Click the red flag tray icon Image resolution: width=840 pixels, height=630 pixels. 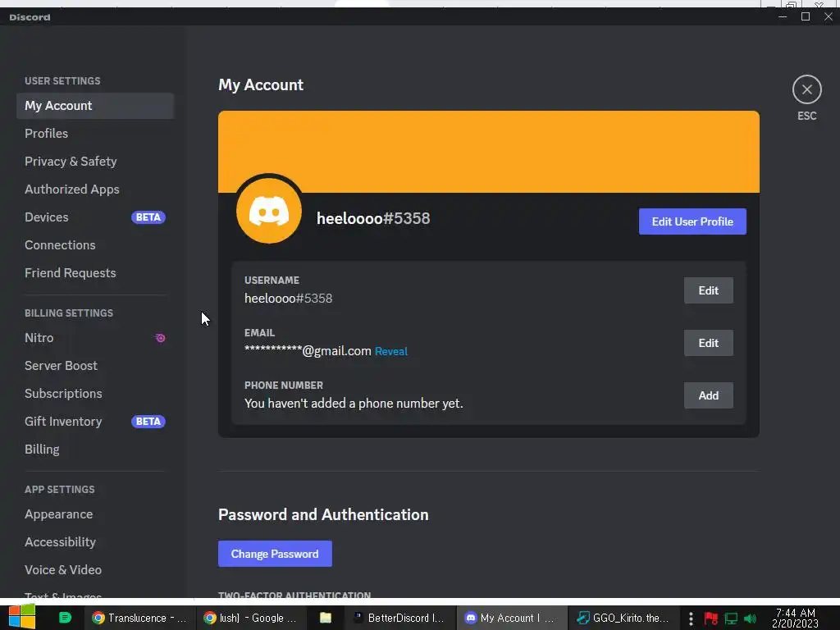point(711,619)
